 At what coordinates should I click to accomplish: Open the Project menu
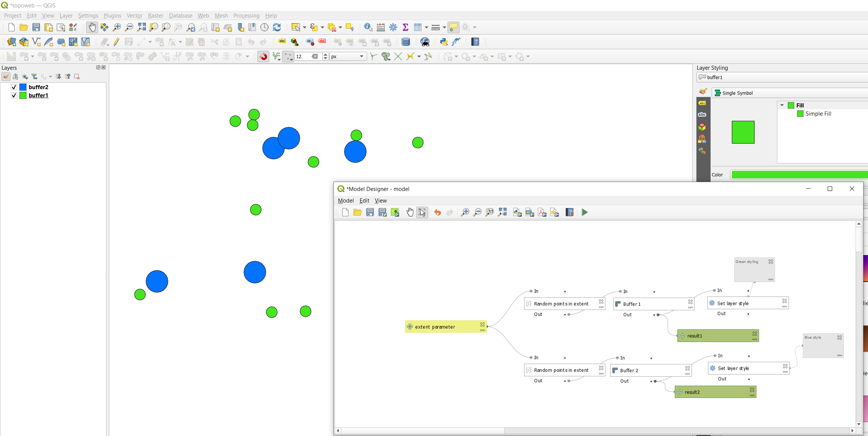pyautogui.click(x=13, y=15)
